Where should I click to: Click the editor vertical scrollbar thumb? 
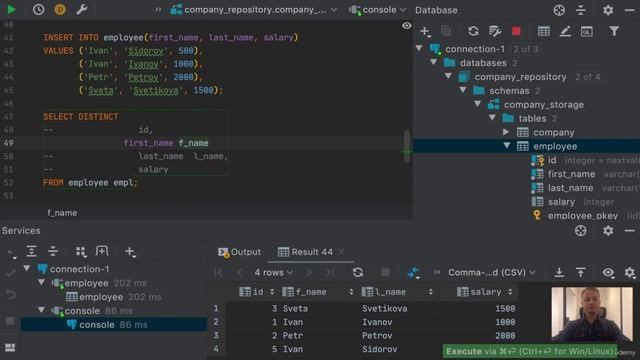(x=407, y=146)
